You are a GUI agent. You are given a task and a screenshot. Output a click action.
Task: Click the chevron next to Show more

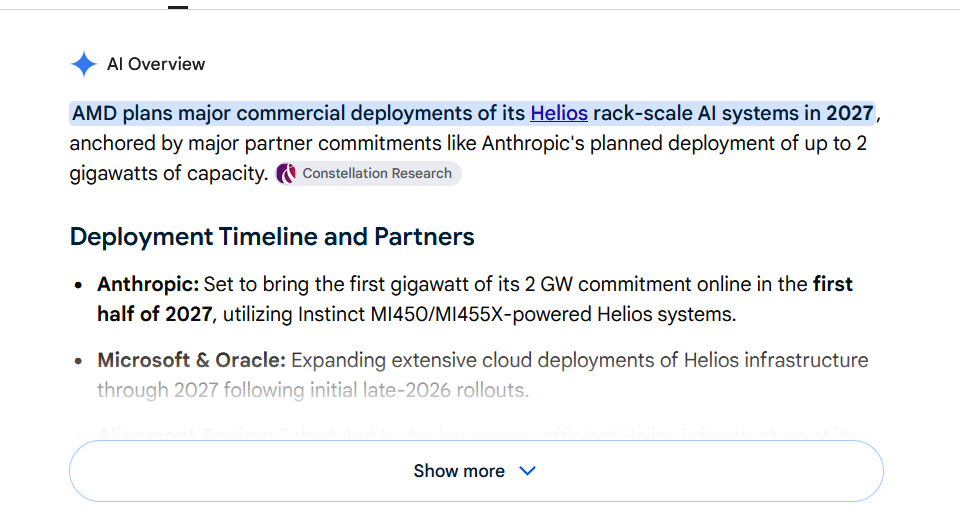point(527,471)
